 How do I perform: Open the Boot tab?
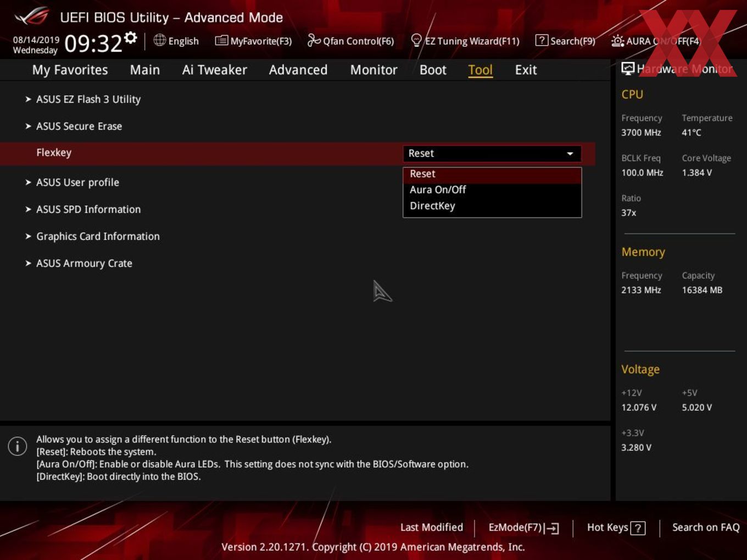point(433,70)
